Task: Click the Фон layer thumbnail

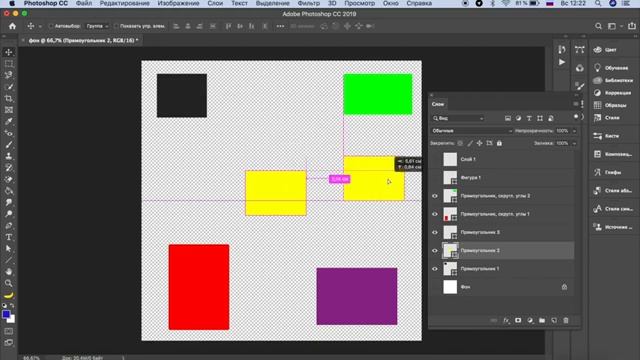Action: (x=450, y=287)
